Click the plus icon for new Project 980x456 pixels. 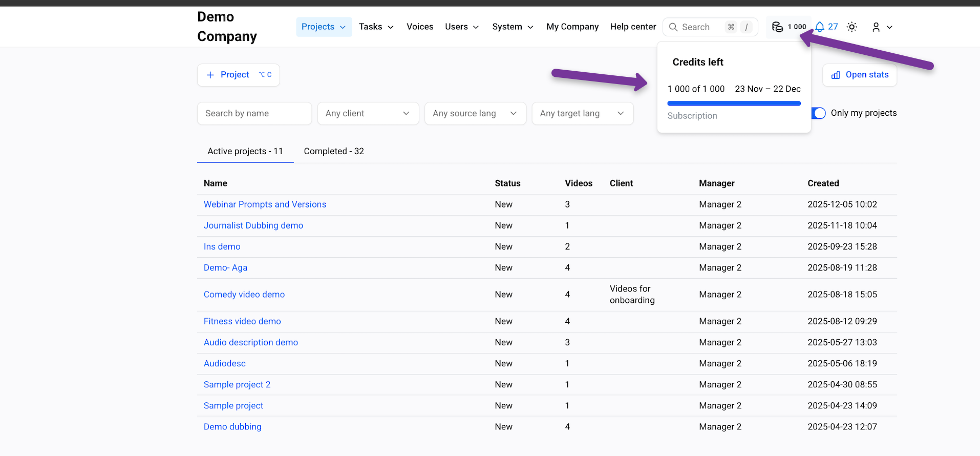210,75
